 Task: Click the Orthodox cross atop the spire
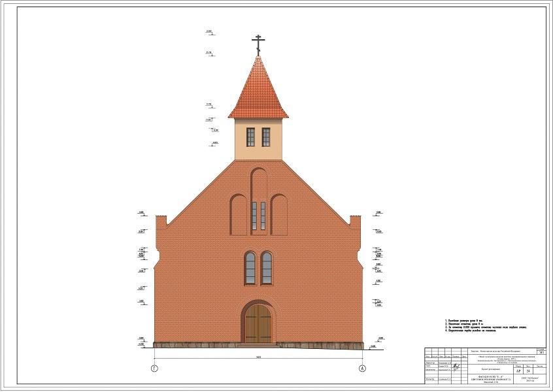coord(258,44)
